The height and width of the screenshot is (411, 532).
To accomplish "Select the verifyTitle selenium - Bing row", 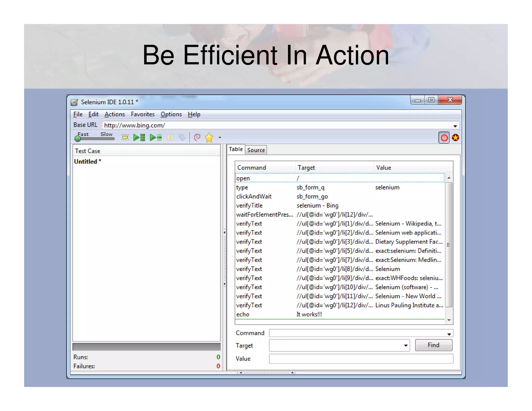I will [x=340, y=206].
